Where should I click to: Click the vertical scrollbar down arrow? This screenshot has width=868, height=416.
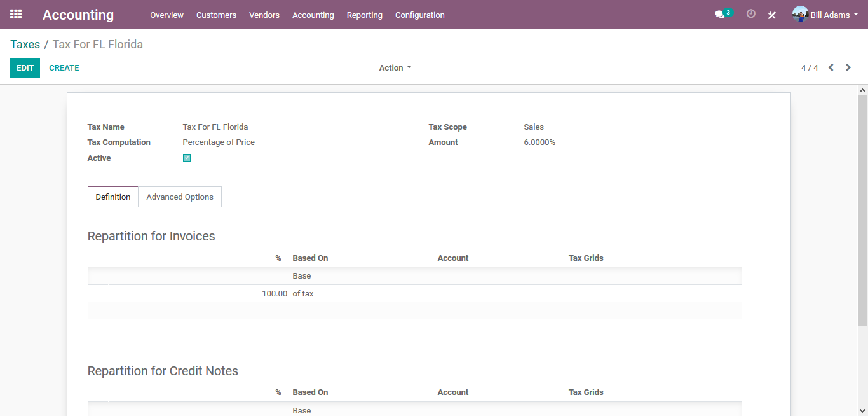(862, 410)
